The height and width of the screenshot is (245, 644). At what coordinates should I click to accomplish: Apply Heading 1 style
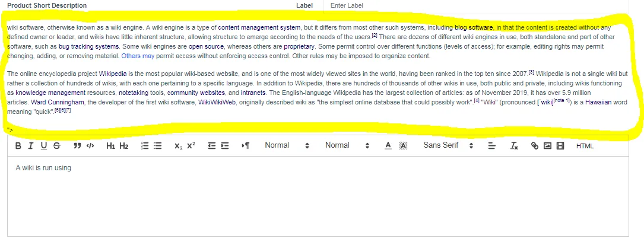point(110,146)
